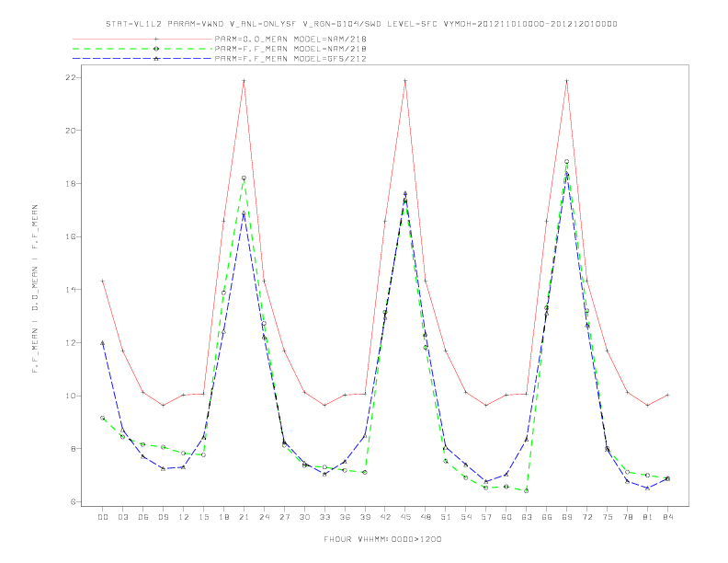Click the y-axis tick label 20
Viewport: 728px width, 563px height.
coord(70,131)
